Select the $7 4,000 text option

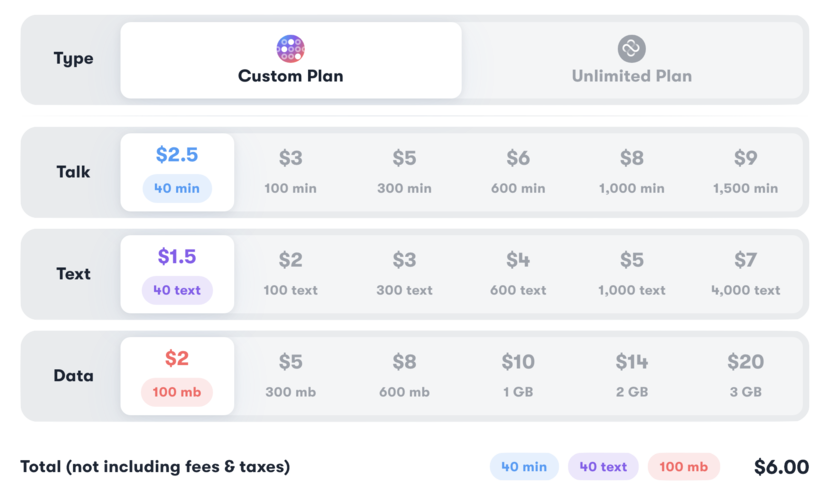tap(745, 273)
